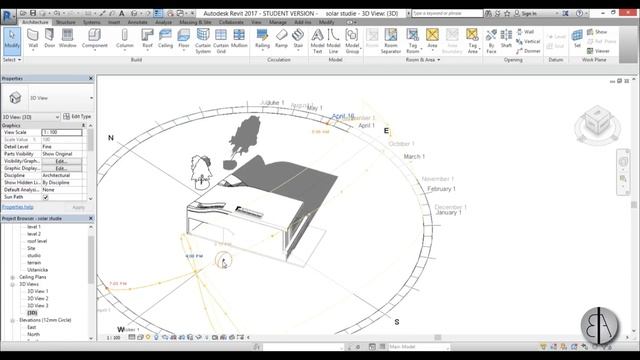
Task: Collapse the 3D Views tree node
Action: (x=13, y=284)
